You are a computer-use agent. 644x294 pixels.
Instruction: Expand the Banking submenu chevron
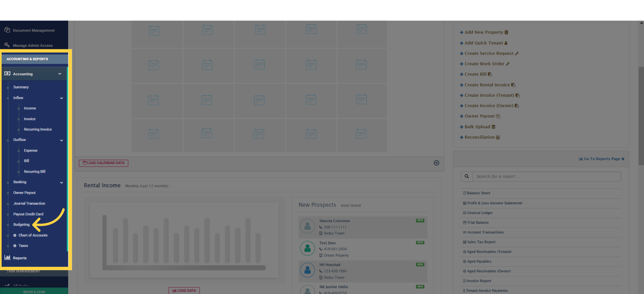click(61, 182)
